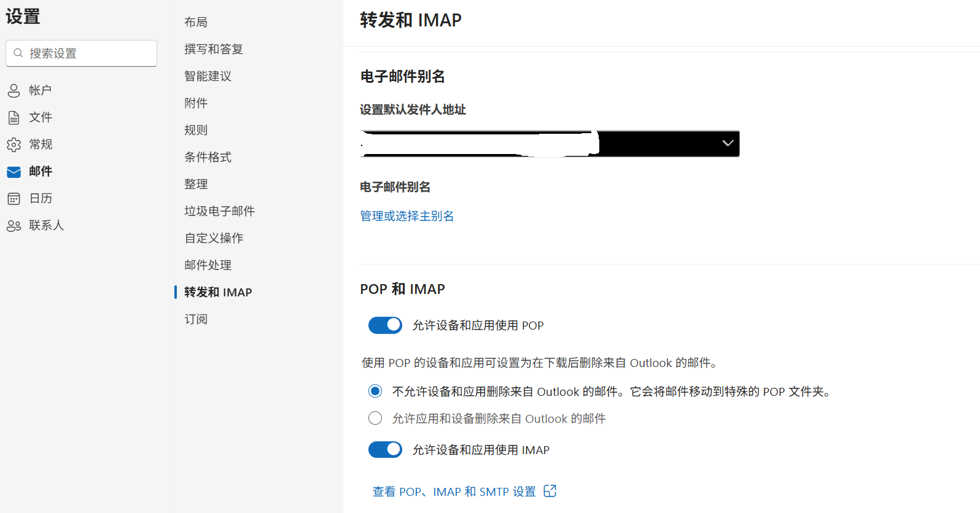Click the contacts icon beside 联系人
Viewport: 980px width, 513px height.
pyautogui.click(x=14, y=226)
